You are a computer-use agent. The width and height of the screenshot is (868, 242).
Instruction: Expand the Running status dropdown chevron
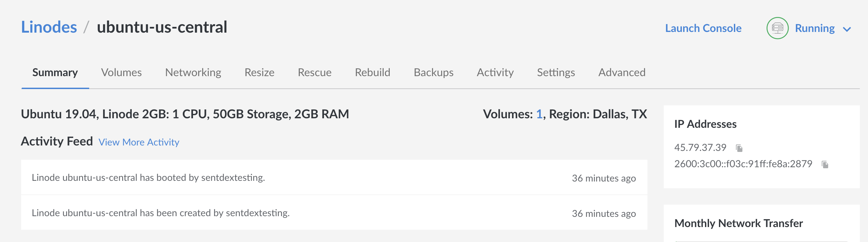point(847,30)
